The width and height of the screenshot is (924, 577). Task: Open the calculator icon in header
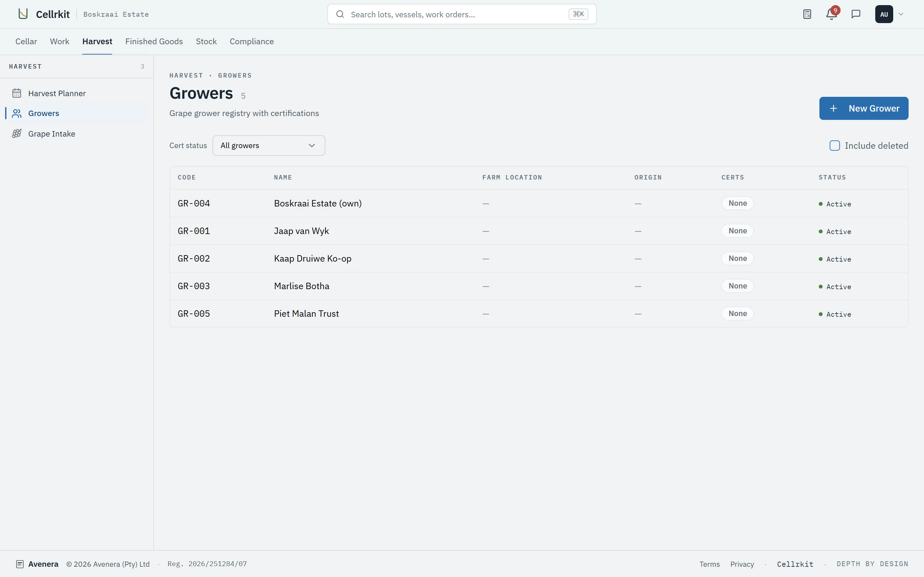(x=807, y=14)
